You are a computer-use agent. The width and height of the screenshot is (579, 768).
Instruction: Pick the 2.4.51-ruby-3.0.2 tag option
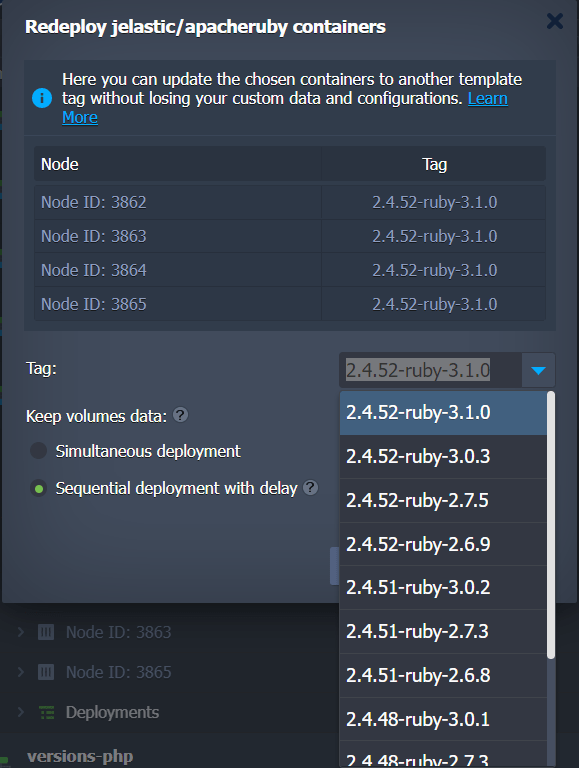[x=443, y=588]
